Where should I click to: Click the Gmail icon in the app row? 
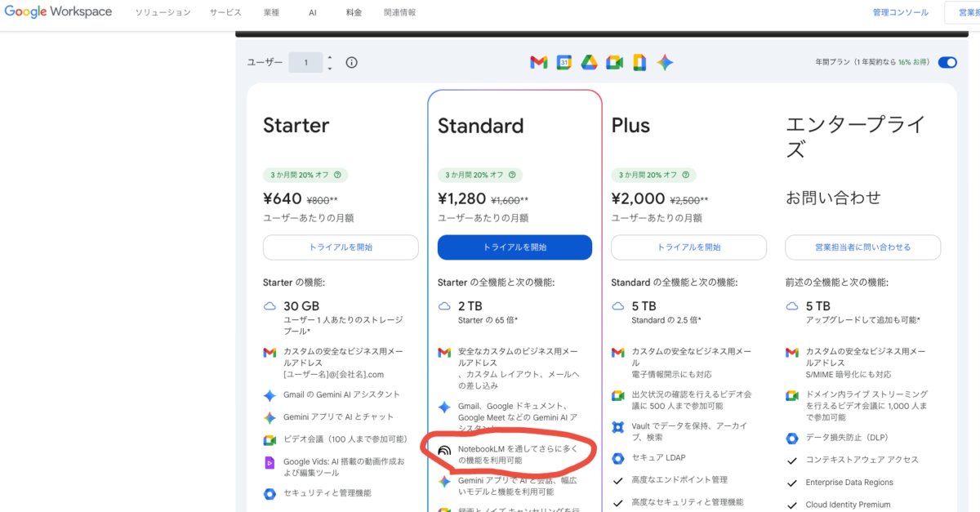(x=538, y=63)
